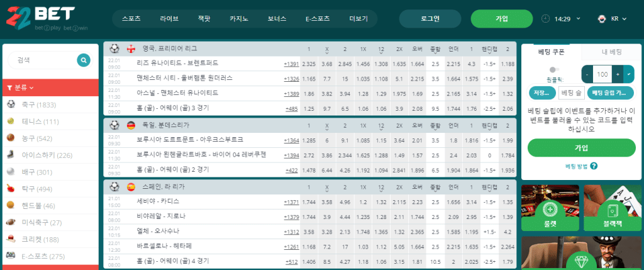Open the E-스포츠 top menu item

(x=318, y=18)
